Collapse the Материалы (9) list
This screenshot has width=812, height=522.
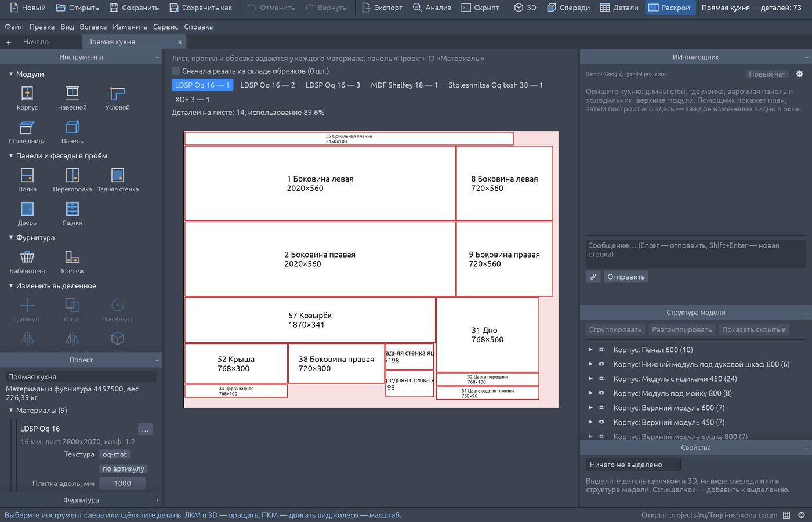coord(11,411)
